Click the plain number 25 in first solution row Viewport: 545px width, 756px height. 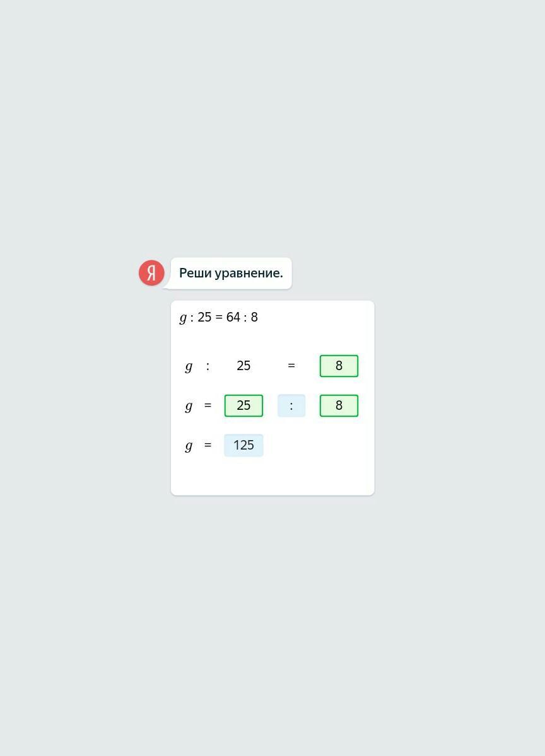pos(243,366)
